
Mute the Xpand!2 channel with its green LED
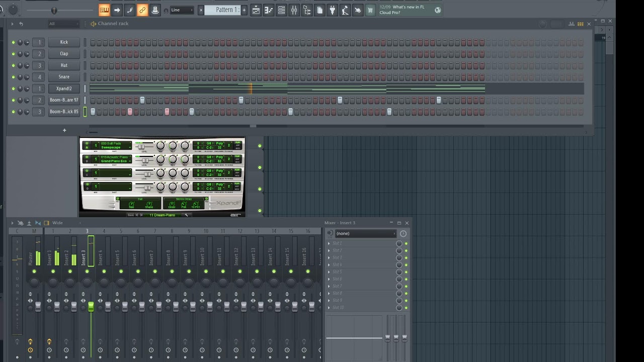coord(13,88)
